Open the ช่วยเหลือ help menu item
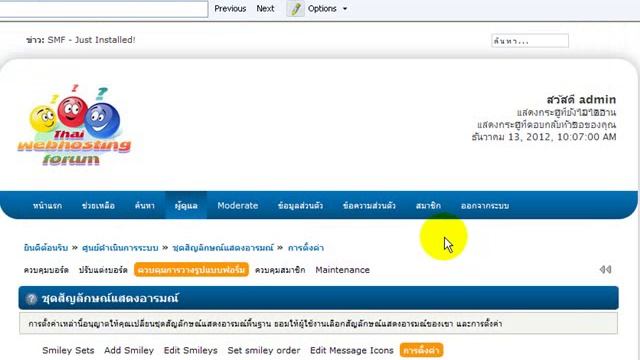 pos(98,206)
